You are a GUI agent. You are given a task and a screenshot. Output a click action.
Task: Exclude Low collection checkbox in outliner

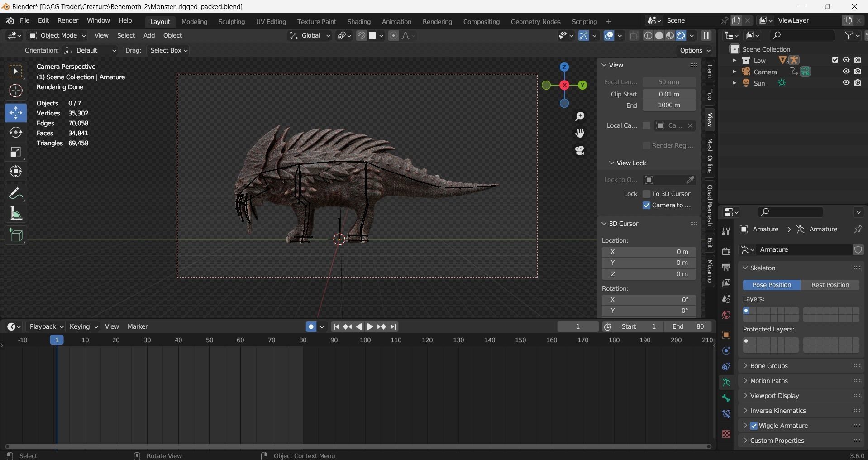pyautogui.click(x=835, y=60)
